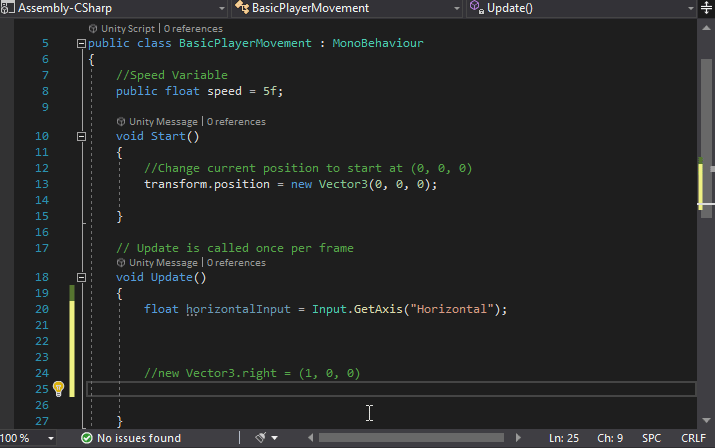The height and width of the screenshot is (448, 715).
Task: Click the CRLF line ending indicator
Action: pos(694,438)
